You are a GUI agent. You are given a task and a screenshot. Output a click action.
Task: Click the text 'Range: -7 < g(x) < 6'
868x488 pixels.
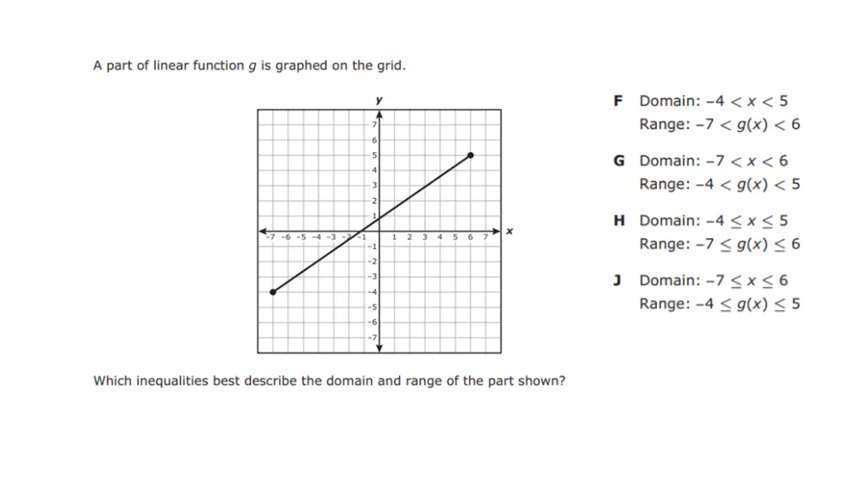[x=719, y=125]
